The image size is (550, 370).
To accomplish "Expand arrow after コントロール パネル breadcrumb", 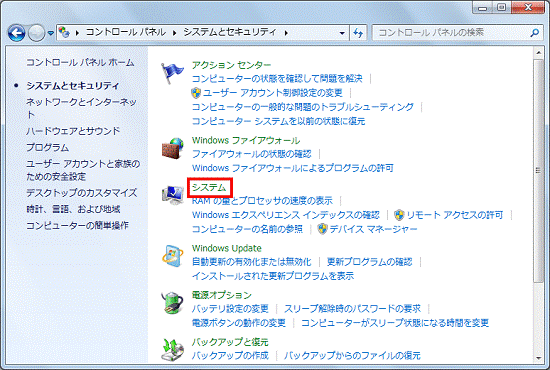I will click(174, 33).
